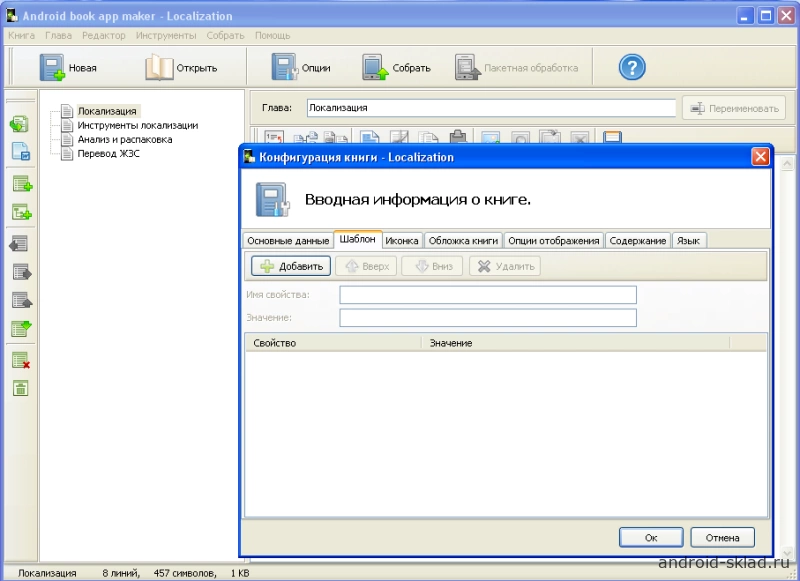Create a new book with Новая
The image size is (800, 581).
[x=68, y=68]
